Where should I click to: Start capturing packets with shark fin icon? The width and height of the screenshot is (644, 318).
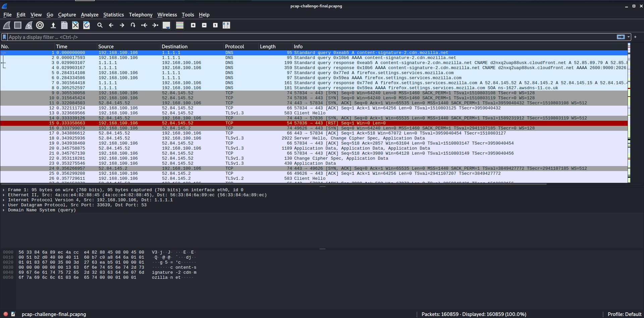pyautogui.click(x=7, y=25)
